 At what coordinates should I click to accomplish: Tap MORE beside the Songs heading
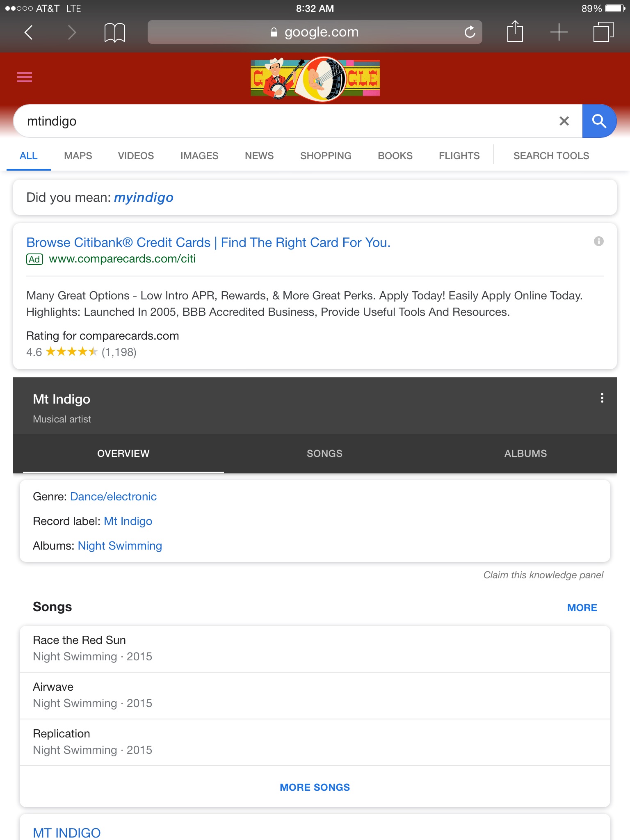pos(582,607)
